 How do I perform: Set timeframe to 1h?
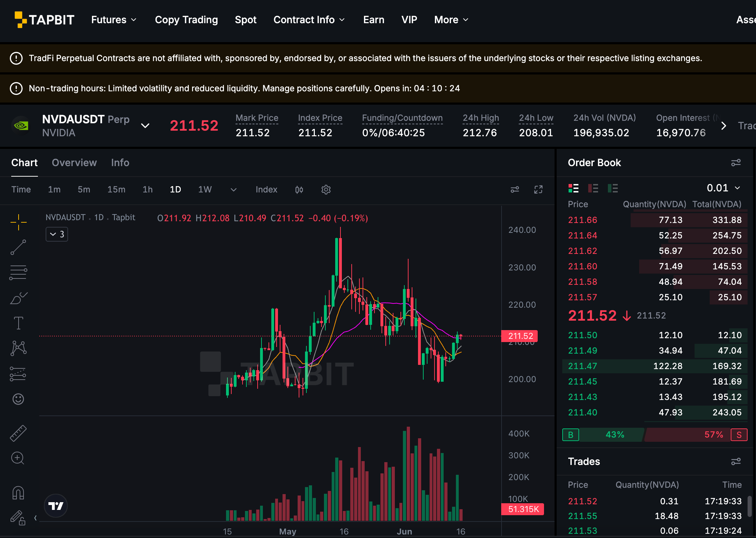[x=147, y=190]
